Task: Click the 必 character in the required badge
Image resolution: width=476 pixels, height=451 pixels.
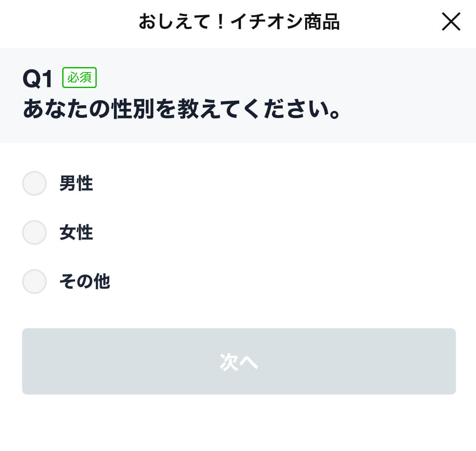Action: 73,78
